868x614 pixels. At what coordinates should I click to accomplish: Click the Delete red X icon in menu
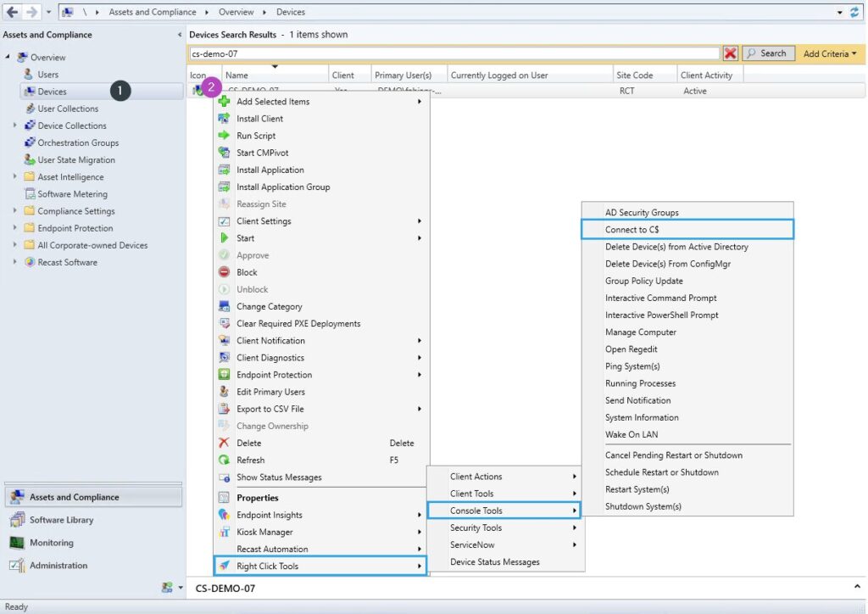[224, 443]
